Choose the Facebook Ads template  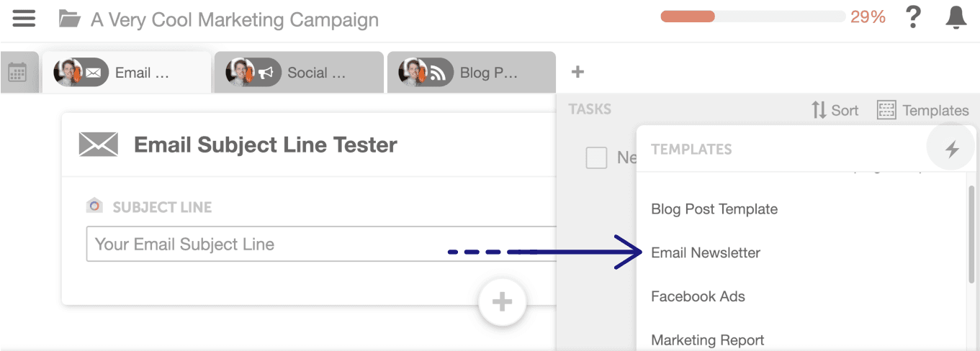(x=698, y=296)
